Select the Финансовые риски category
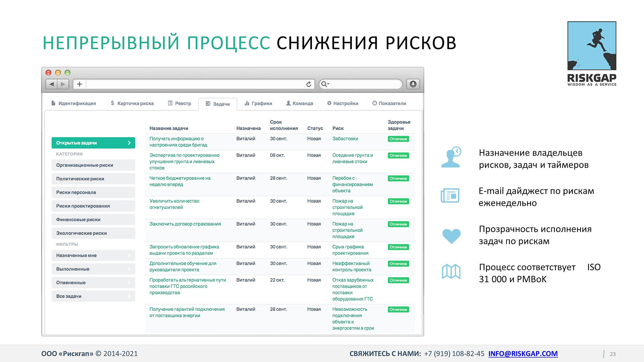 coord(93,220)
